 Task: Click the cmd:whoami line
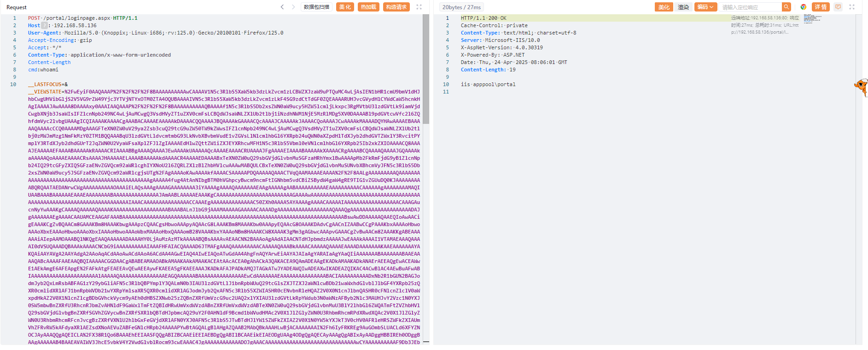(43, 70)
